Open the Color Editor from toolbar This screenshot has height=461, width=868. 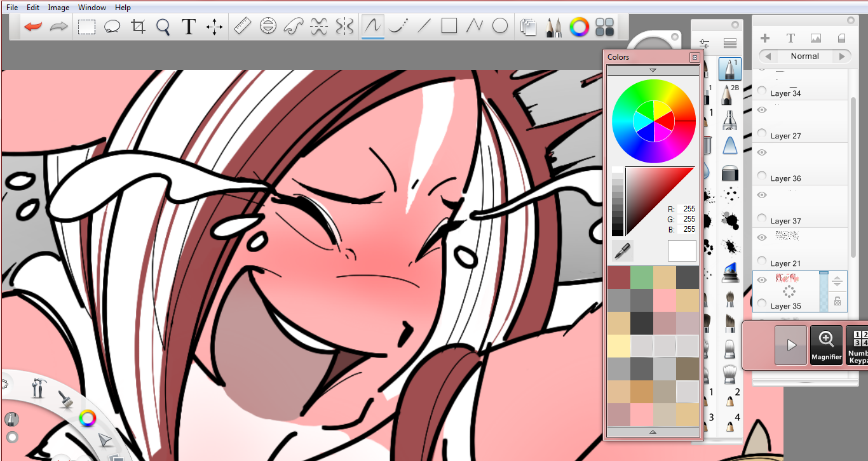click(579, 27)
